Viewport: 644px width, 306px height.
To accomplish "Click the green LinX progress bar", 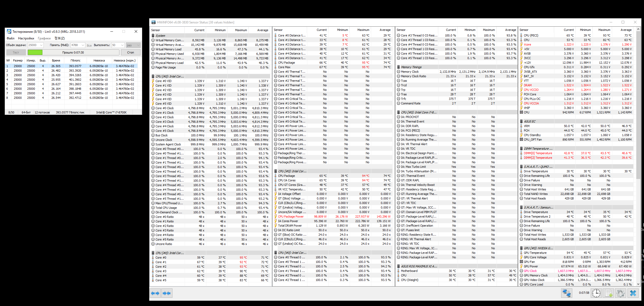I will (x=35, y=52).
